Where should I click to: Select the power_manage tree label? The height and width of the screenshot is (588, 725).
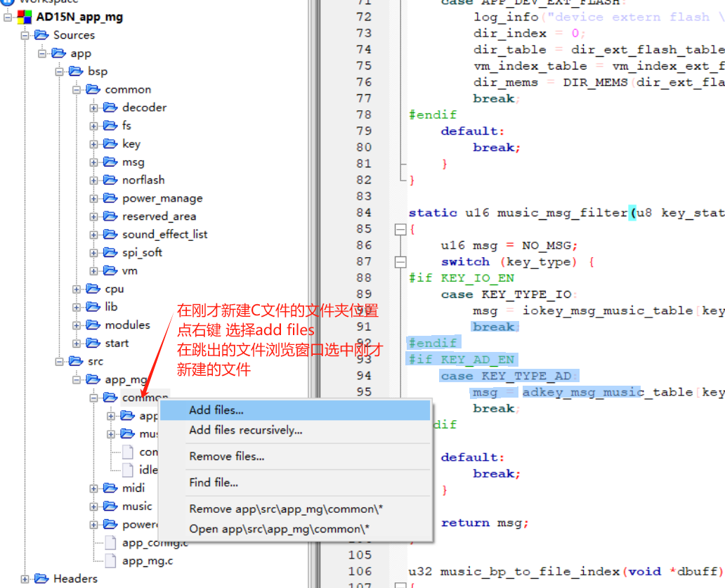pos(162,198)
